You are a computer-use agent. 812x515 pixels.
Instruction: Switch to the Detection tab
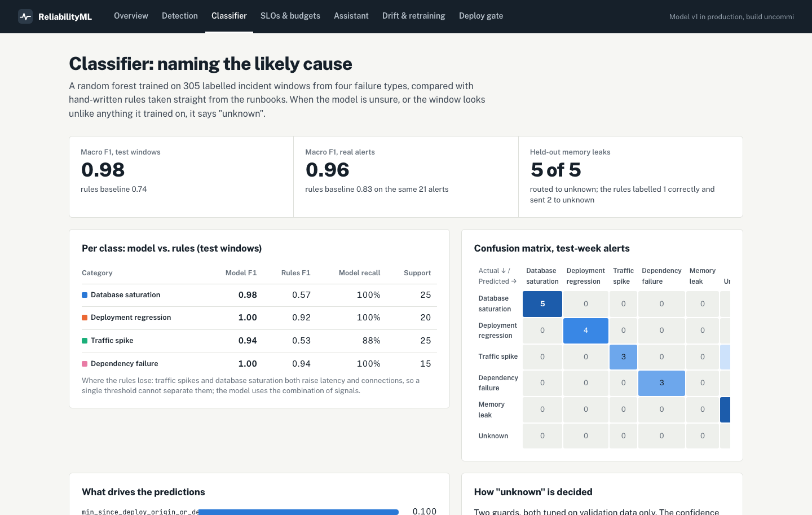point(180,16)
